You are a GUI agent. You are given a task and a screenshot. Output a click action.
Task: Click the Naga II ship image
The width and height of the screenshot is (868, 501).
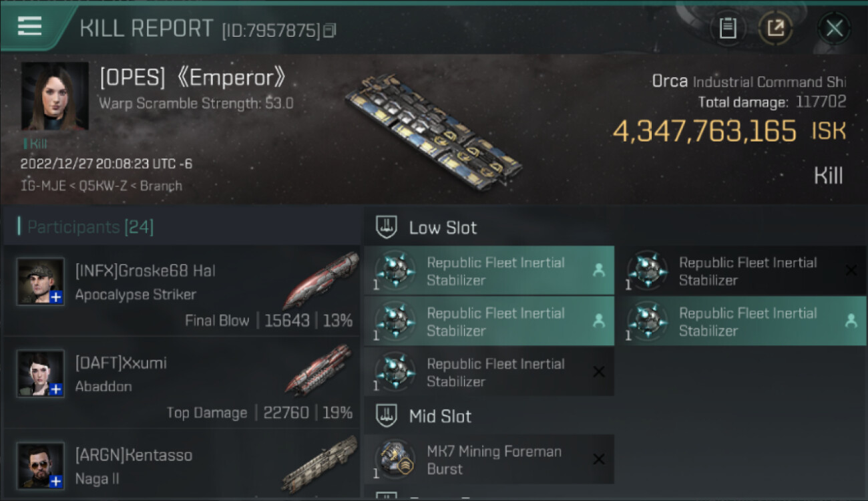319,464
